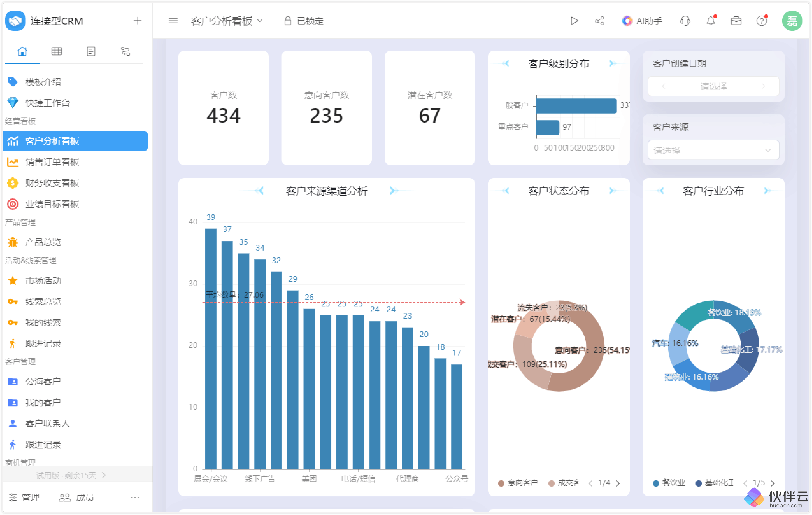Open 快捷工作台 in sidebar
This screenshot has width=812, height=515.
[x=75, y=103]
